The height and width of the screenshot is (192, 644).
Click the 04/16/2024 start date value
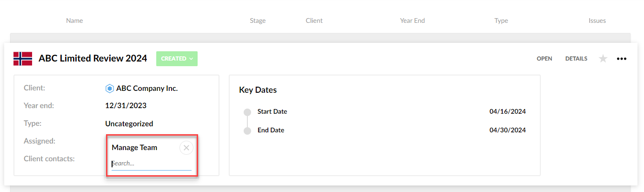[x=507, y=112]
